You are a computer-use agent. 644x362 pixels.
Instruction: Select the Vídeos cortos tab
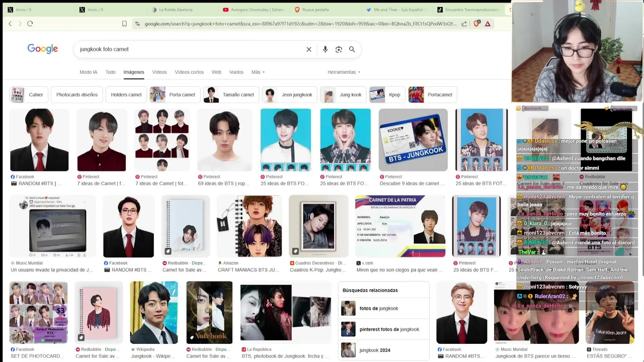coord(189,72)
